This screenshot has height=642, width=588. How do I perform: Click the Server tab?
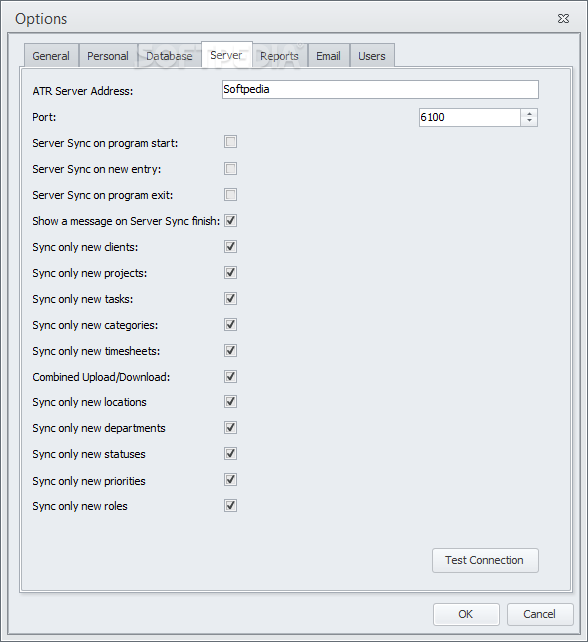(226, 54)
